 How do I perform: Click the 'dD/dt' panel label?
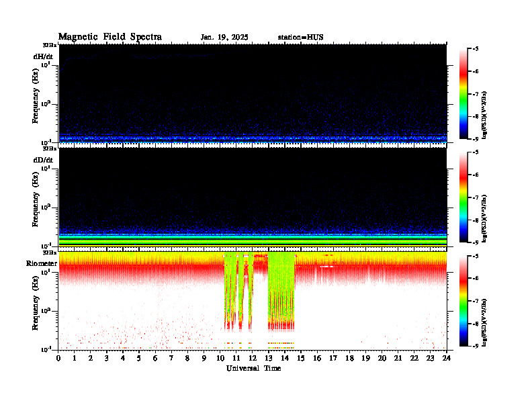coord(43,160)
